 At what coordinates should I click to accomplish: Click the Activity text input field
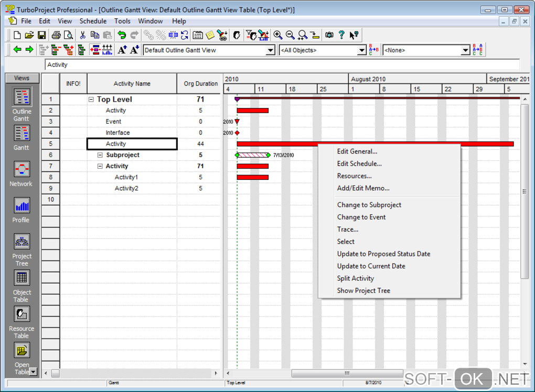pyautogui.click(x=282, y=65)
